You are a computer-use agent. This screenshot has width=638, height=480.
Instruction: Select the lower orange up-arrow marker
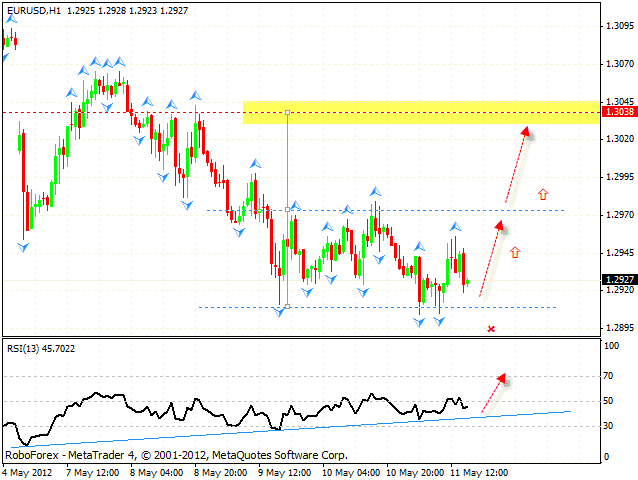click(x=516, y=253)
